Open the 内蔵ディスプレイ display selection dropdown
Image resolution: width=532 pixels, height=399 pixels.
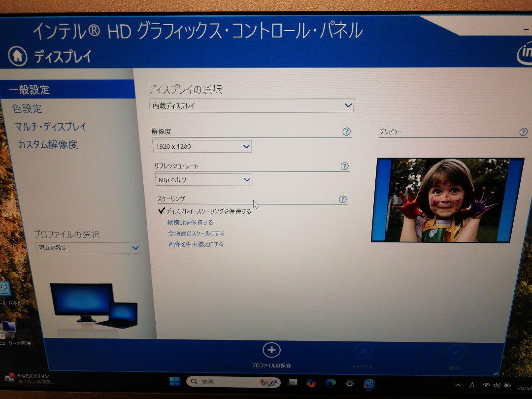251,105
